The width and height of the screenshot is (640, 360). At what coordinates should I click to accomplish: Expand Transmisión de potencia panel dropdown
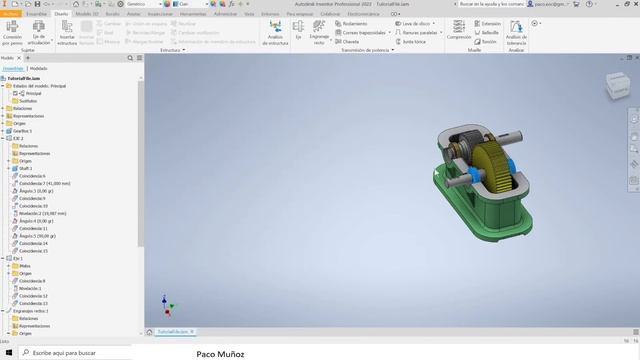tap(393, 50)
